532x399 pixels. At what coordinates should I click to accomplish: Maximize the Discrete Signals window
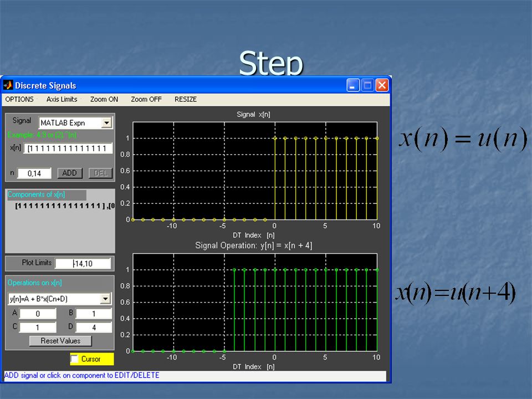pyautogui.click(x=367, y=85)
